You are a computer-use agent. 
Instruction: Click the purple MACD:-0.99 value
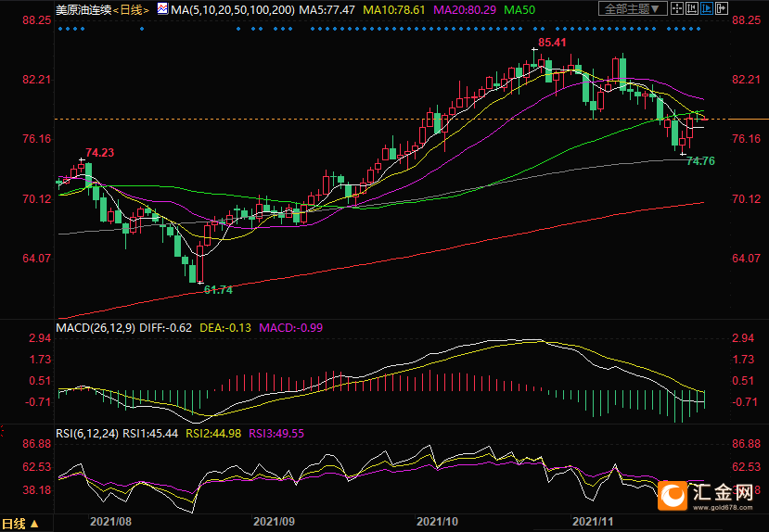pos(291,328)
